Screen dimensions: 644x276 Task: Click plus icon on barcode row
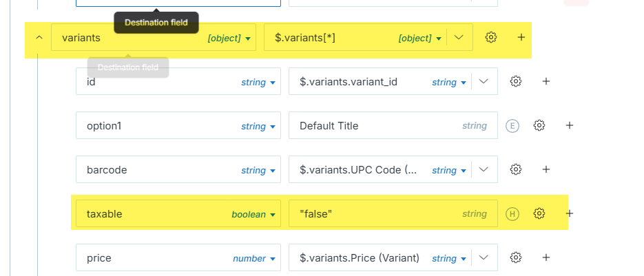tap(546, 169)
